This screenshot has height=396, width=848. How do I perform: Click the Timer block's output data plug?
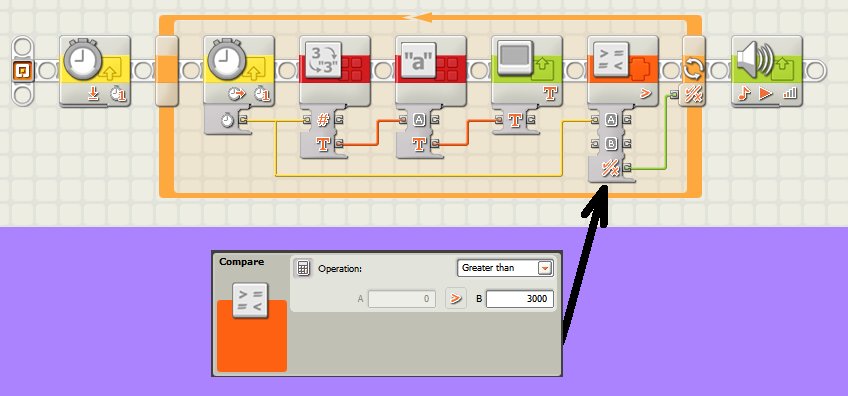pos(243,120)
